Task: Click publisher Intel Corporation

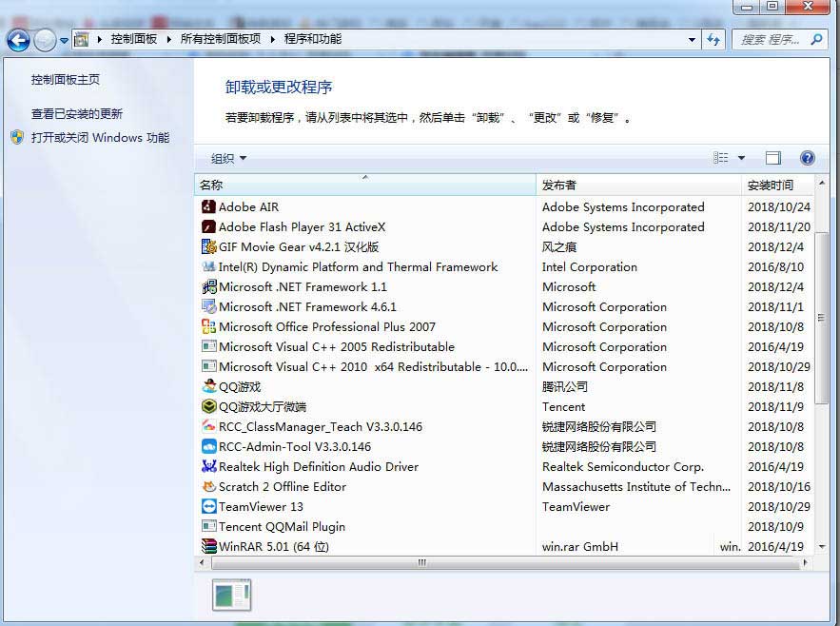Action: tap(590, 267)
